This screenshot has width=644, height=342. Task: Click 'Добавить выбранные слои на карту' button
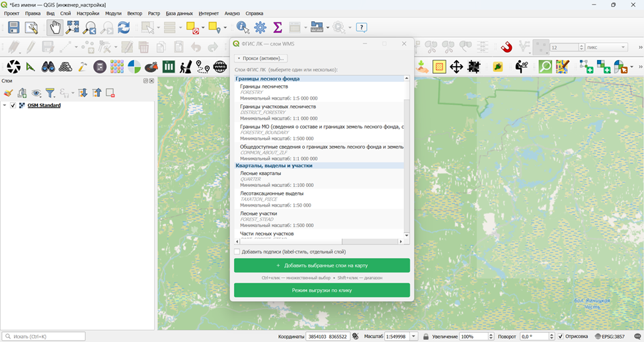322,265
